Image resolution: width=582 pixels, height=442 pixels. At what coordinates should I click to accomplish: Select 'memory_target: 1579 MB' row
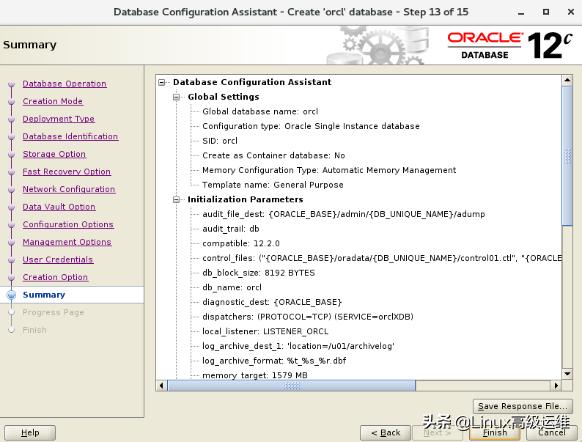(x=255, y=375)
